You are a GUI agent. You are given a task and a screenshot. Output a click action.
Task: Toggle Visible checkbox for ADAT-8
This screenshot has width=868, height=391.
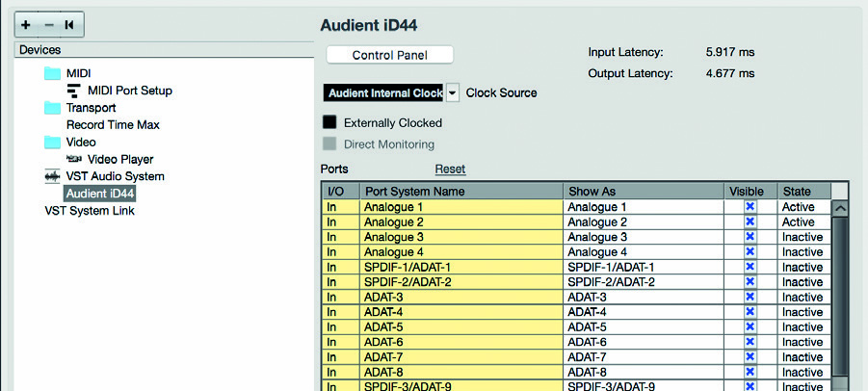pos(750,372)
